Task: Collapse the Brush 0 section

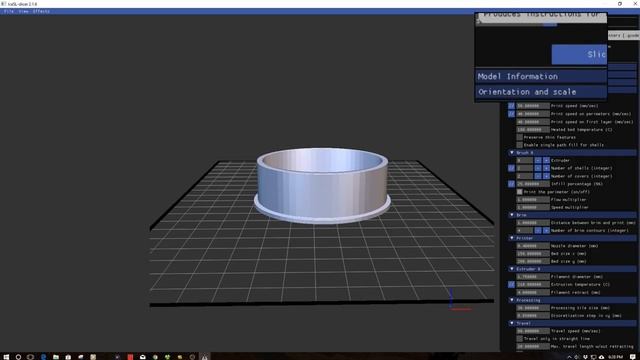Action: coord(571,153)
